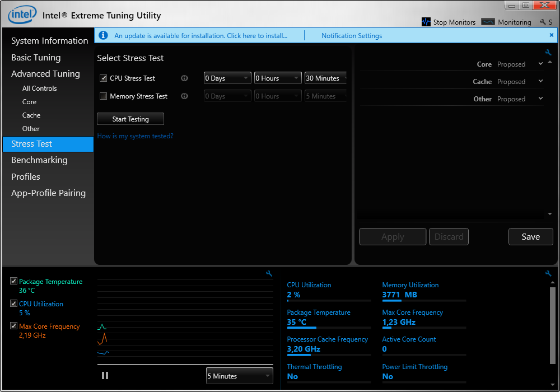Select All Controls under Advanced Tuning
The width and height of the screenshot is (560, 392).
(39, 88)
